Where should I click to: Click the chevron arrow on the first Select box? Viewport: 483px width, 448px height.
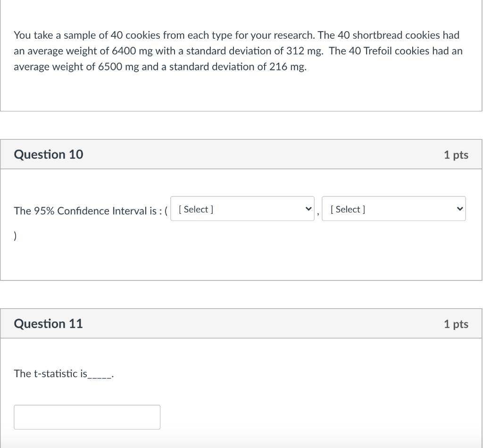(308, 209)
